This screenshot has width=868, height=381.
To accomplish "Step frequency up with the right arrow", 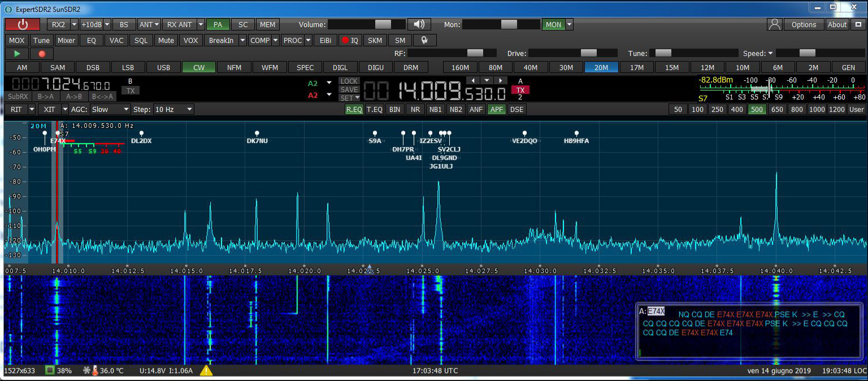I will coord(500,80).
